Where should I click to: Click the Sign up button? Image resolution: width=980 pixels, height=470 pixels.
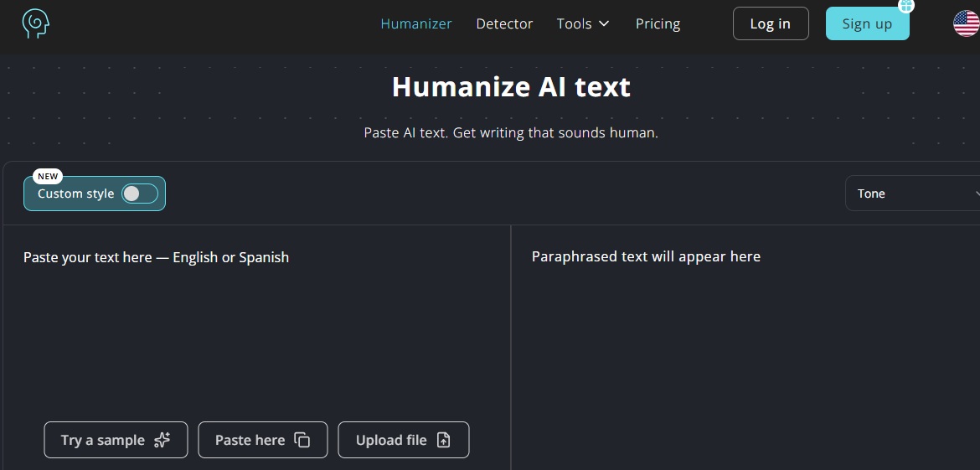868,23
